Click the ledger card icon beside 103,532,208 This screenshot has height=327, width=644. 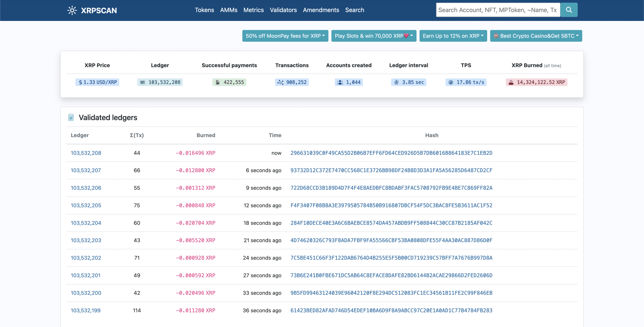[142, 82]
